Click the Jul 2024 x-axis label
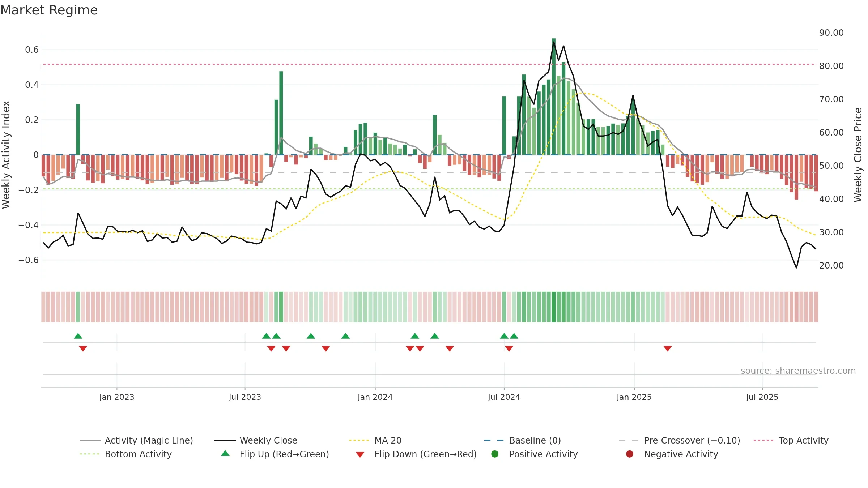This screenshot has width=868, height=488. (504, 397)
